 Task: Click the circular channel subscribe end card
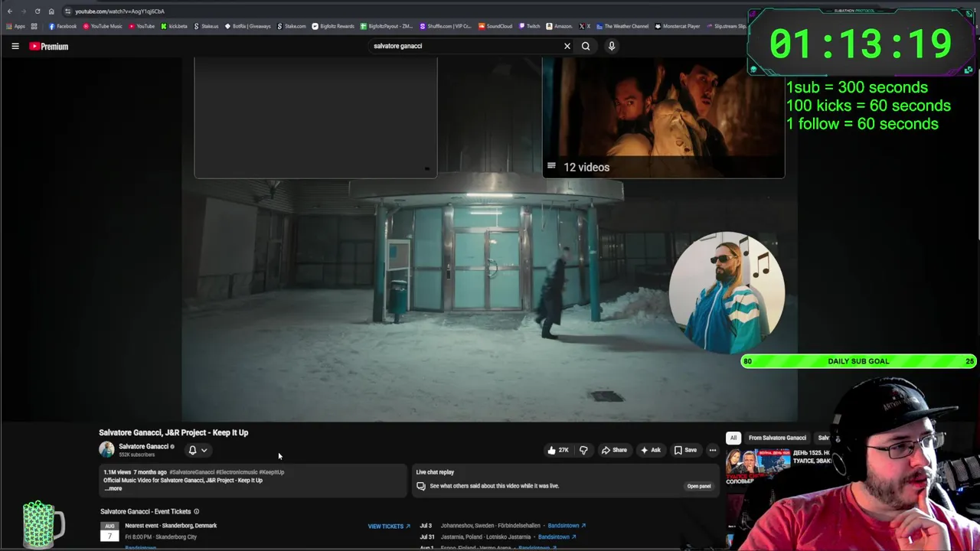point(727,293)
